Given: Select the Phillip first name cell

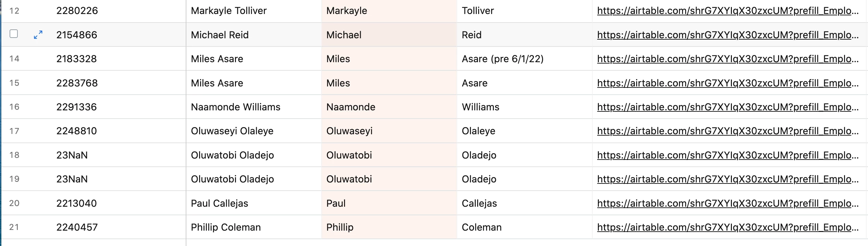Looking at the screenshot, I should (389, 227).
